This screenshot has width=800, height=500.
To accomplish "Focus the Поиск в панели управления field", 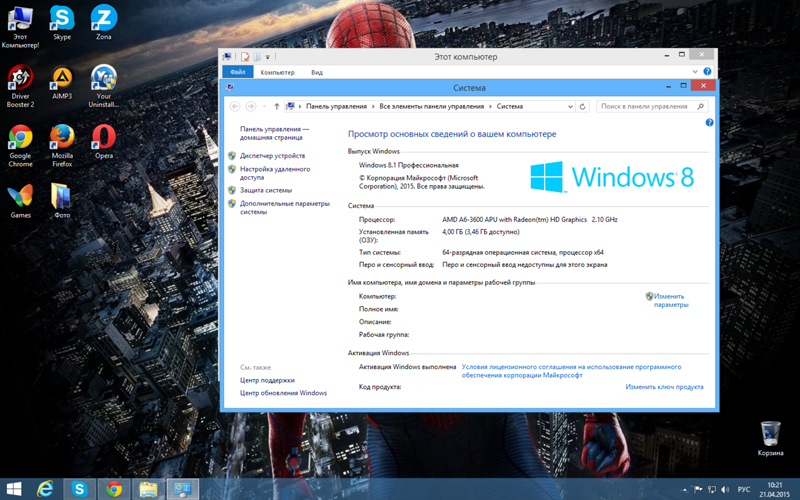I will (652, 106).
